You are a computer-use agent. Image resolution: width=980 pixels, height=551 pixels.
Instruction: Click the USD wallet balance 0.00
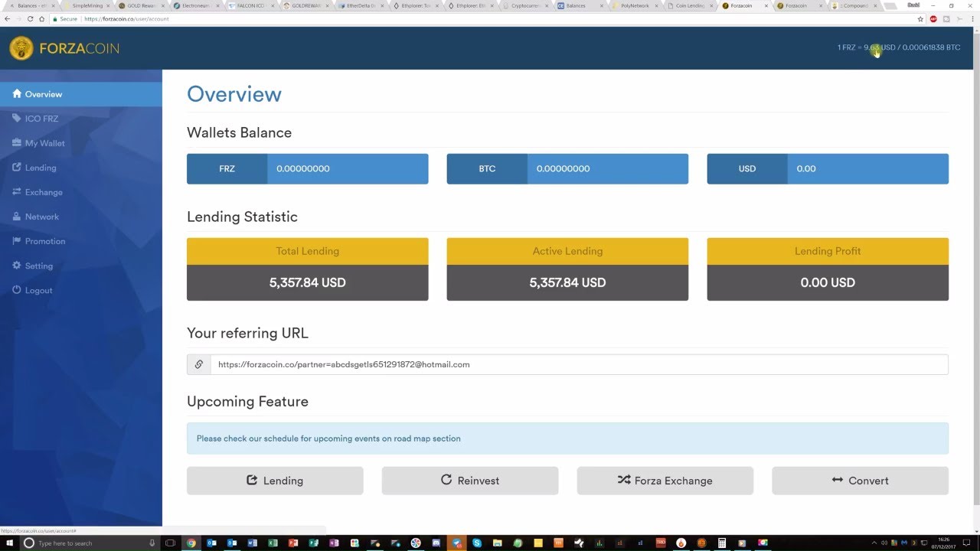(x=806, y=168)
